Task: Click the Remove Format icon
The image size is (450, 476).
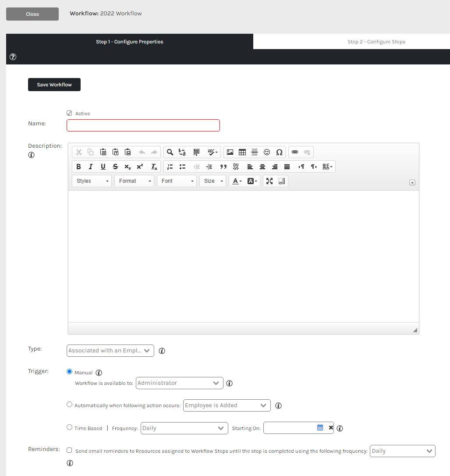Action: pos(154,167)
